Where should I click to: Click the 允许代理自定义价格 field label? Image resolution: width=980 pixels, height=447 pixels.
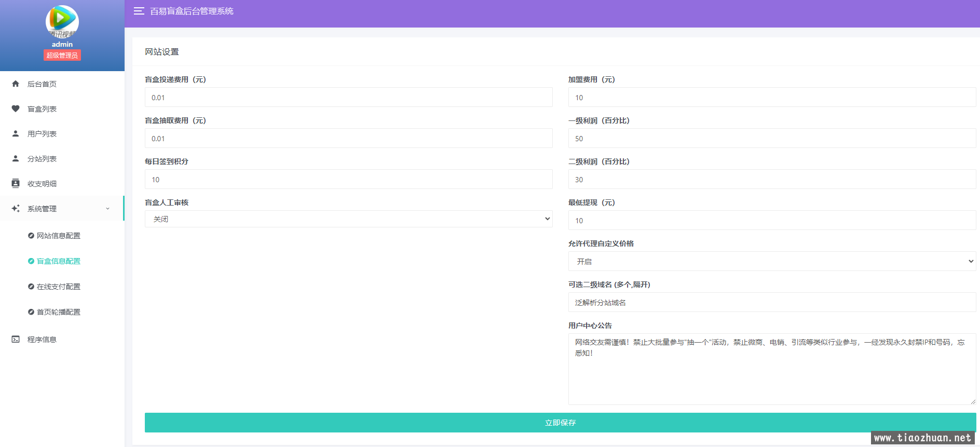click(x=601, y=243)
